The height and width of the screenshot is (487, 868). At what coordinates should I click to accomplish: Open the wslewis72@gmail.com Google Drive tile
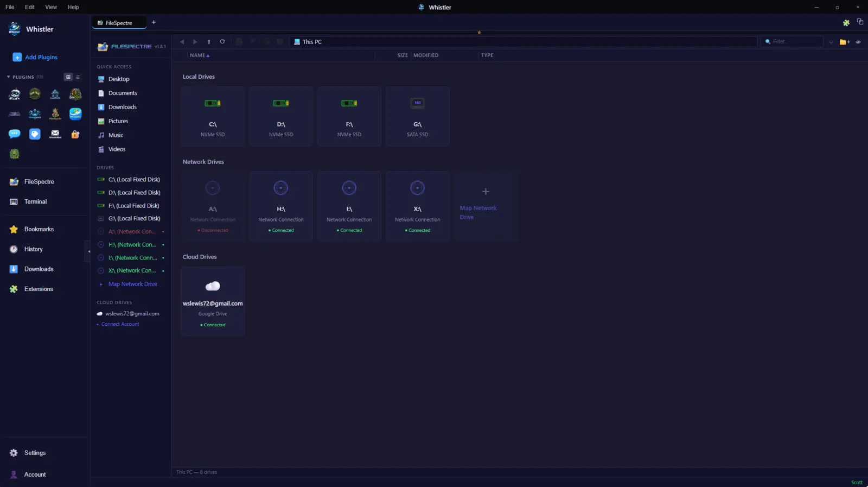(x=213, y=301)
